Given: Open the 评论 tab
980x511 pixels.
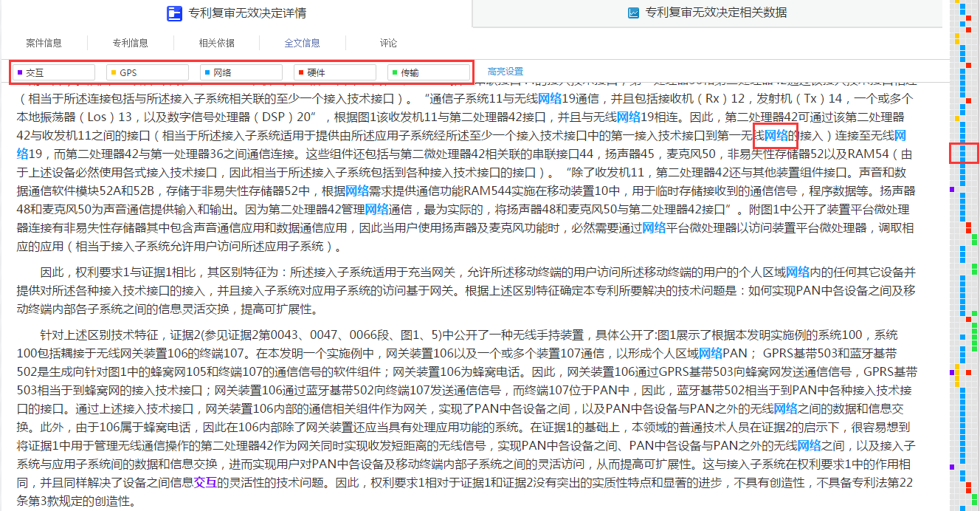Looking at the screenshot, I should pos(388,43).
